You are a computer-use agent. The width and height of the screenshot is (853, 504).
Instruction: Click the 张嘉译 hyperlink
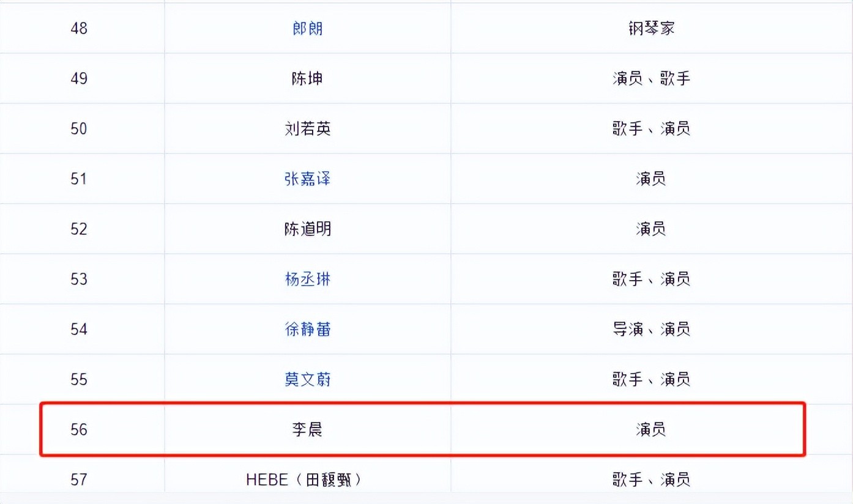coord(307,179)
